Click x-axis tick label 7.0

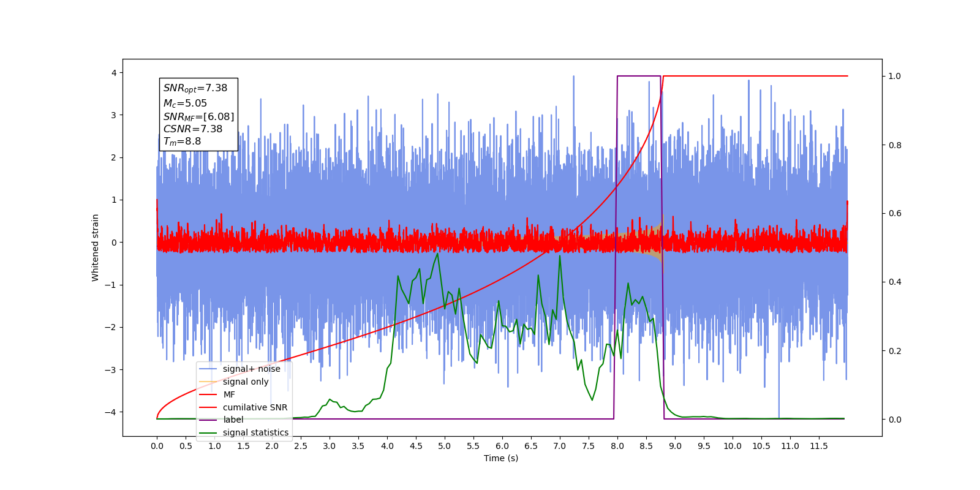tap(560, 446)
